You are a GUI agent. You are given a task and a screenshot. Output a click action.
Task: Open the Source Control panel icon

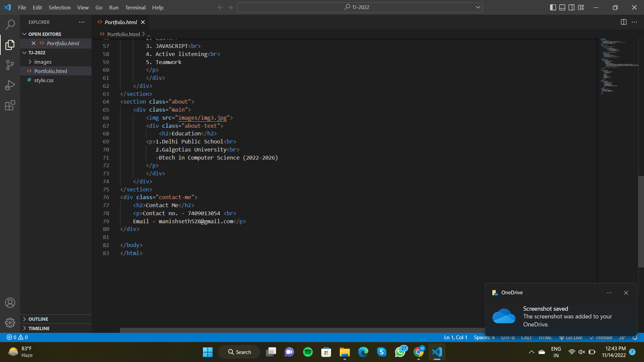coord(10,65)
